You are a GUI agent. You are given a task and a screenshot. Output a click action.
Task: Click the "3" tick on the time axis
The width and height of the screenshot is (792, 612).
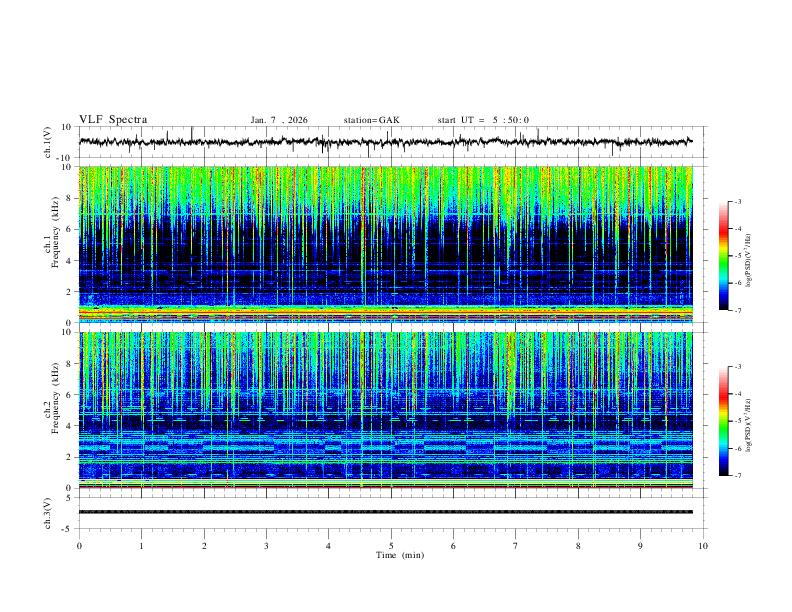266,546
